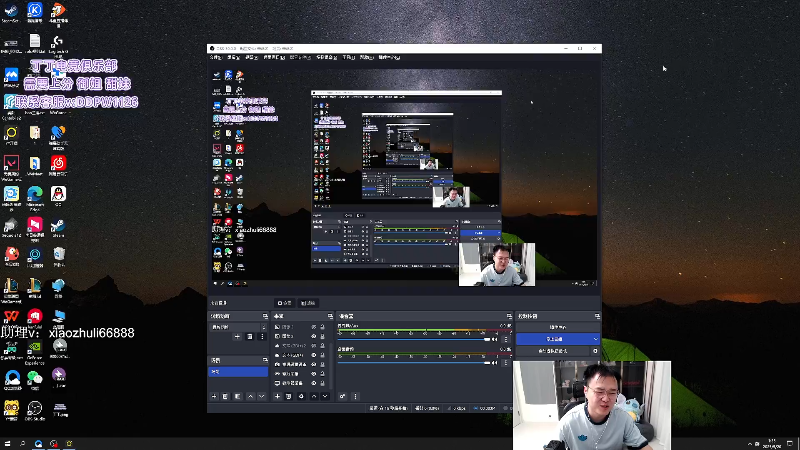Open the scene transition type dropdown
This screenshot has height=450, width=800.
point(238,327)
